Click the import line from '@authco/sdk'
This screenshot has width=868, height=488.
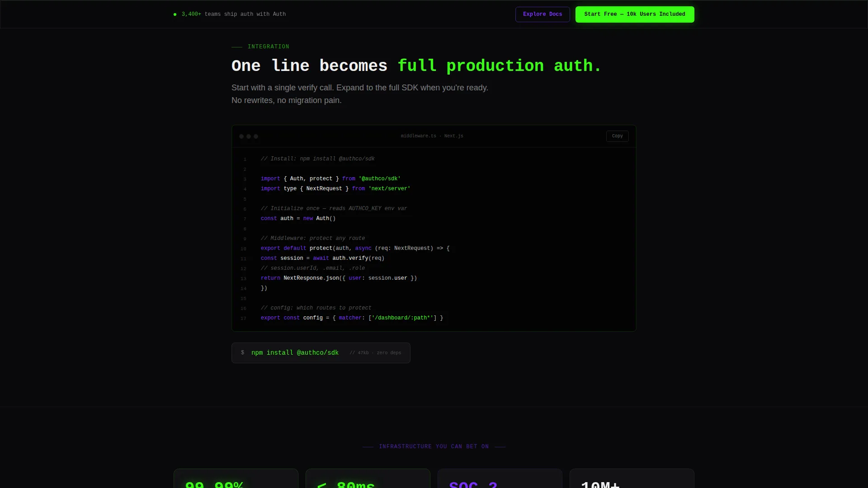[x=330, y=179]
